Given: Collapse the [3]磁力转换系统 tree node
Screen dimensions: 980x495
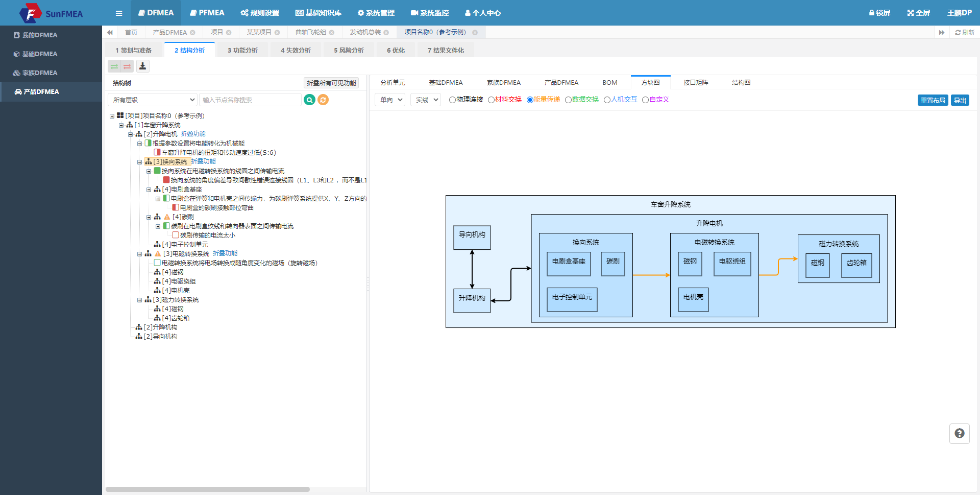Looking at the screenshot, I should [139, 300].
